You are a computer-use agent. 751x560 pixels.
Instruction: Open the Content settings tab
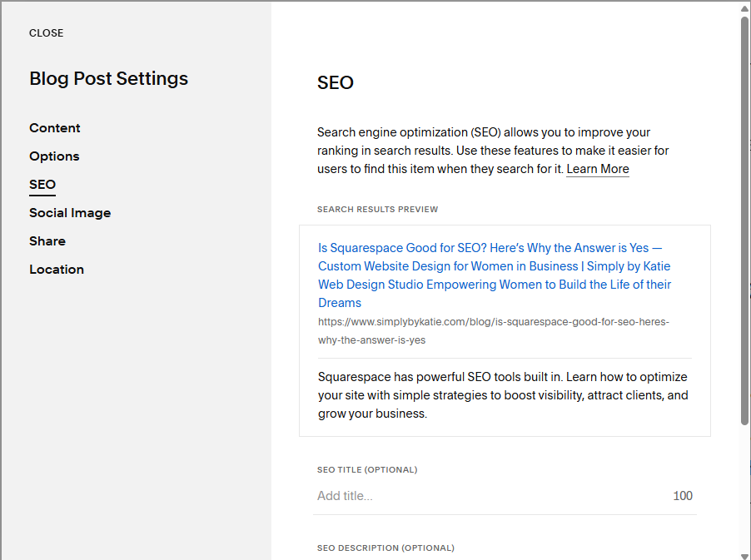pyautogui.click(x=55, y=128)
